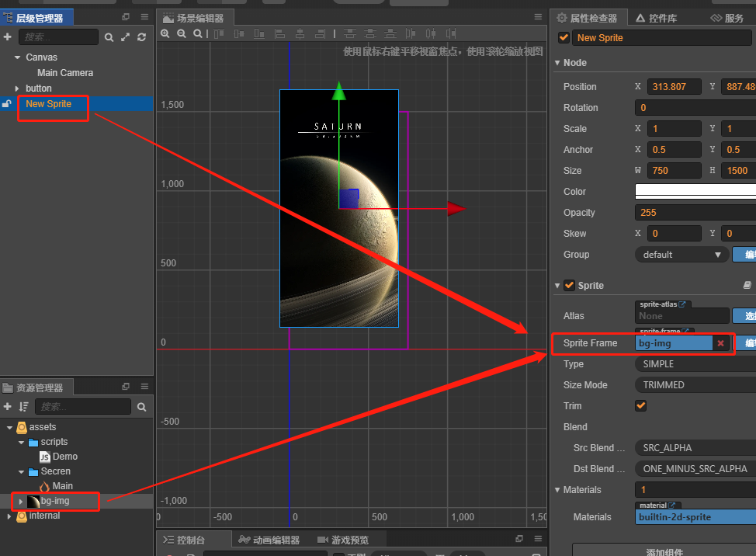Collapse the Secren folder
Image resolution: width=756 pixels, height=556 pixels.
coord(21,471)
